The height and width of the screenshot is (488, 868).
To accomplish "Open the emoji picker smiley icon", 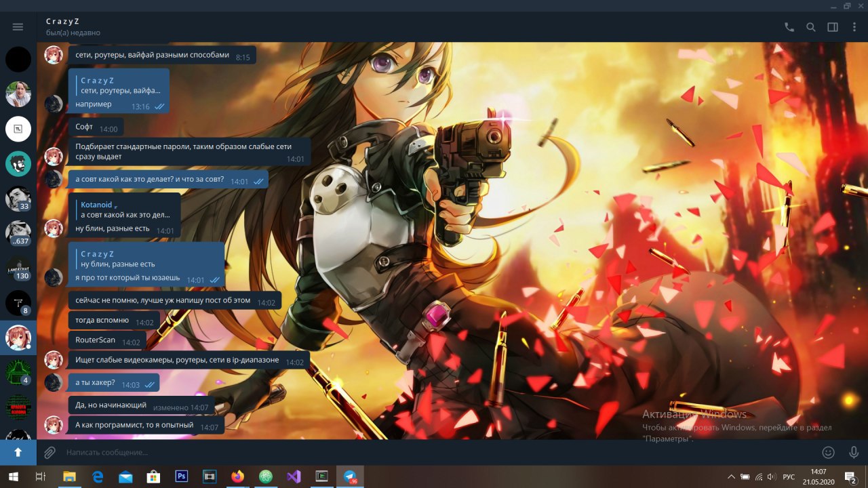I will 828,452.
